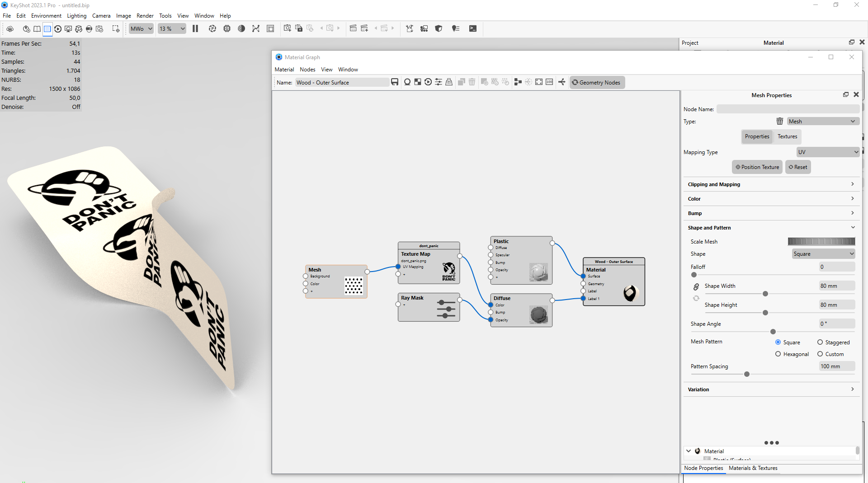The image size is (868, 483).
Task: Click the preview material sphere icon
Action: tap(407, 82)
